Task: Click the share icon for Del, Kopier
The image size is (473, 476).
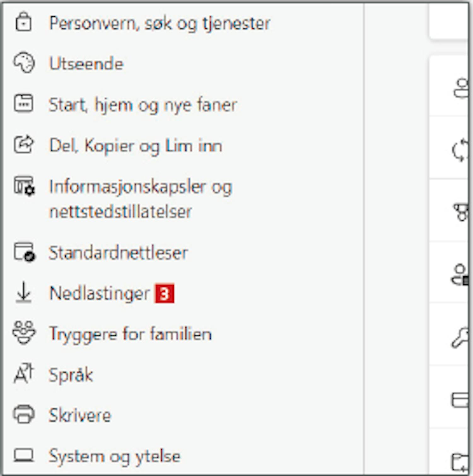Action: (24, 144)
